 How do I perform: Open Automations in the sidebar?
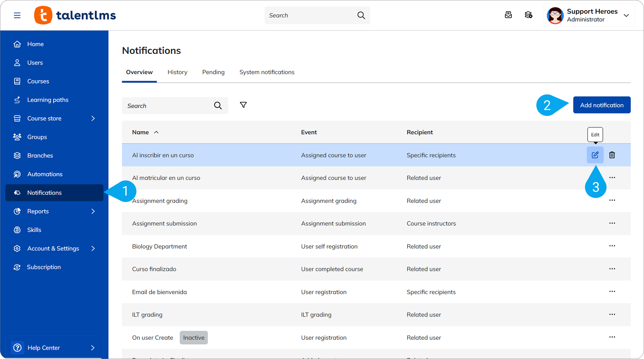click(x=45, y=174)
